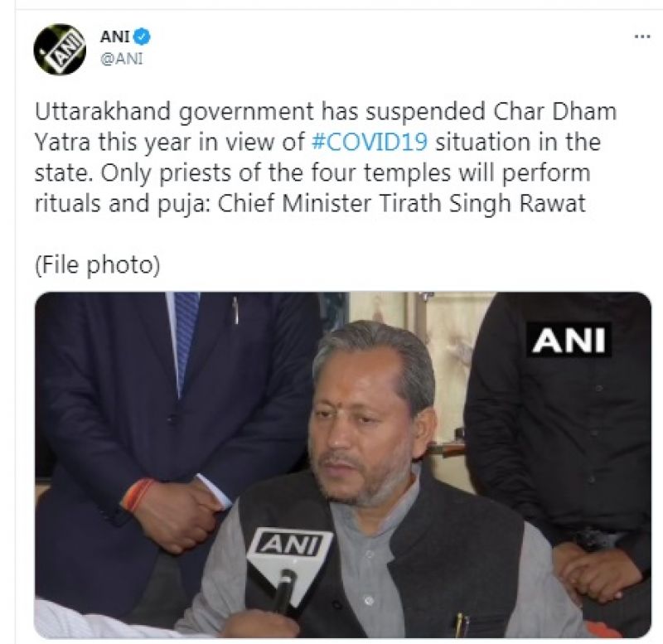Screen dimensions: 663x644
Task: Click the "(File photo)" caption text
Action: [98, 265]
